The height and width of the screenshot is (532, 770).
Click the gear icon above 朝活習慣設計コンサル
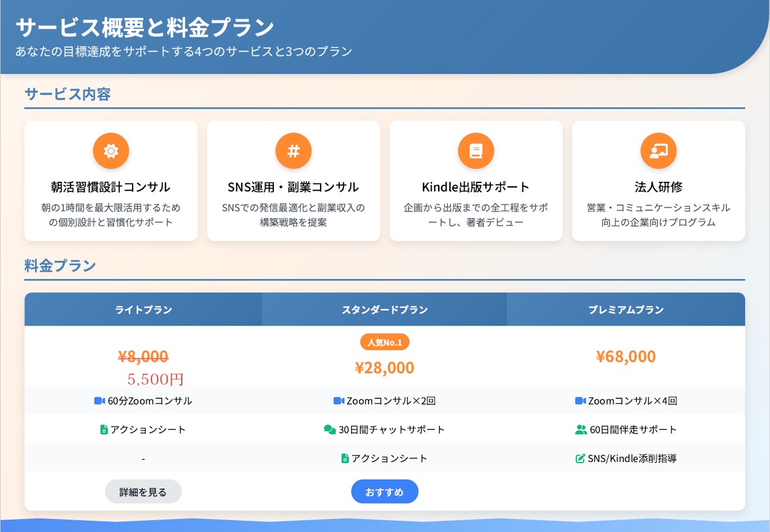111,151
